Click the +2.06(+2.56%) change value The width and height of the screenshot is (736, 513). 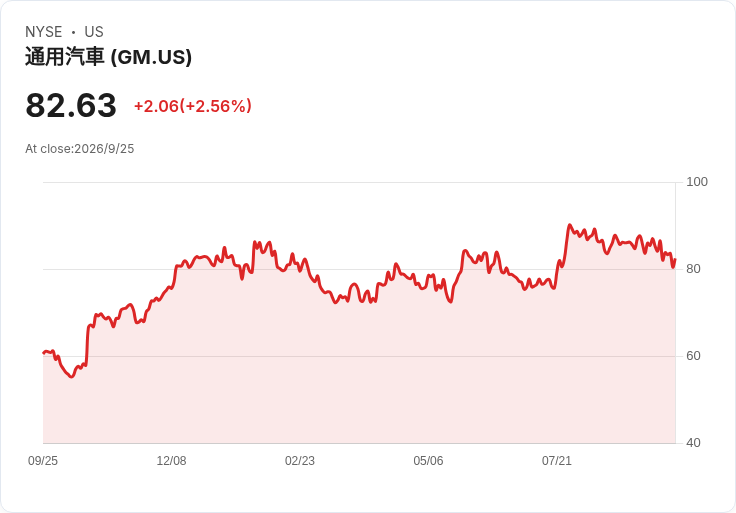[193, 106]
